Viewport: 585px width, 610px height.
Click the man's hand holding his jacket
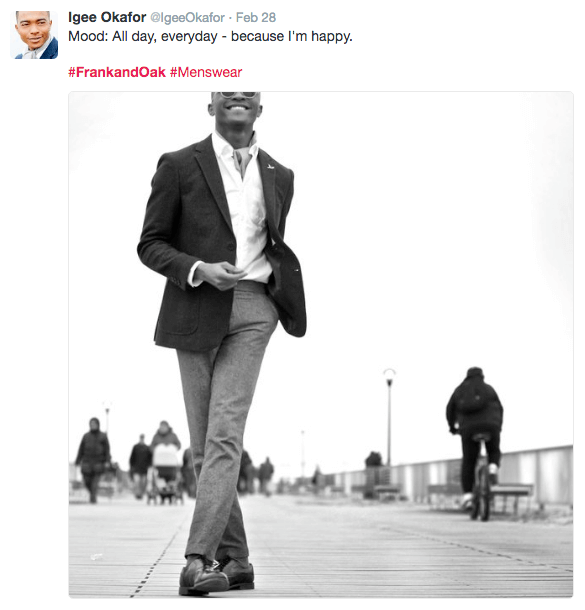pos(221,275)
